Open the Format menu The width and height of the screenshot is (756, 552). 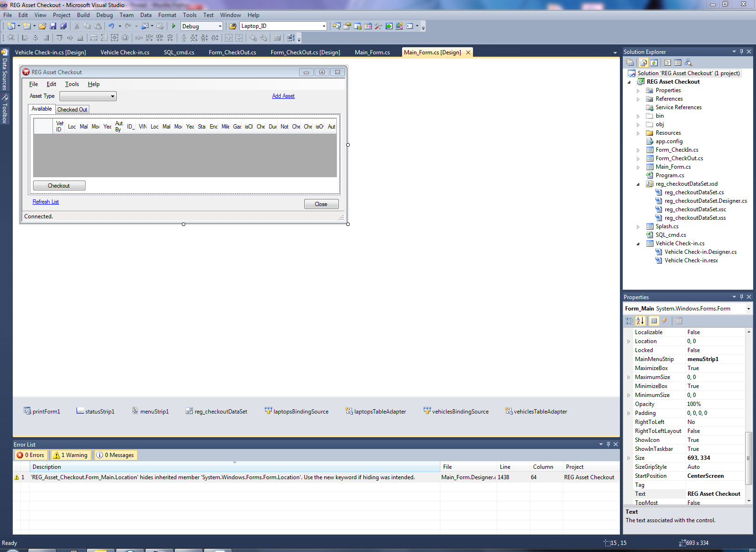click(x=167, y=15)
